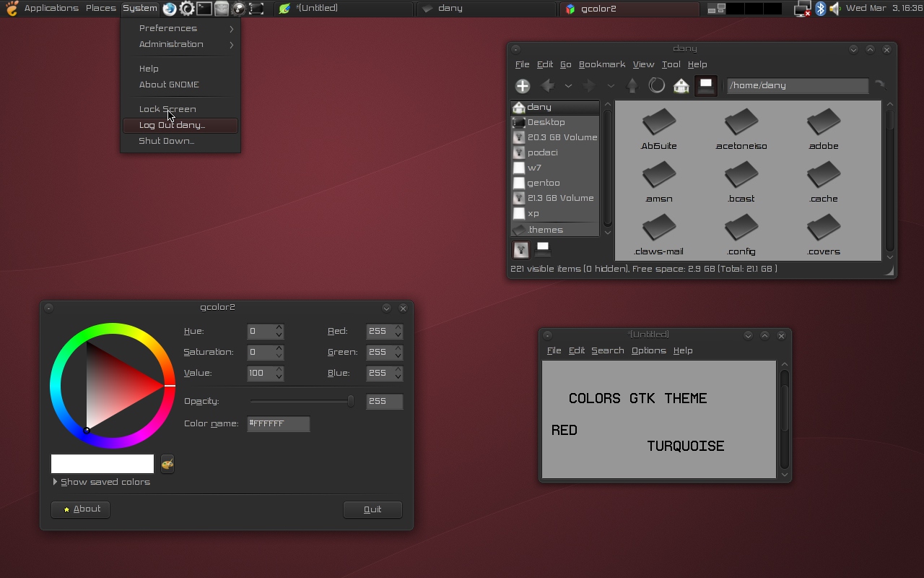This screenshot has height=578, width=924.
Task: Click the new tab plus icon in file manager
Action: coord(523,85)
